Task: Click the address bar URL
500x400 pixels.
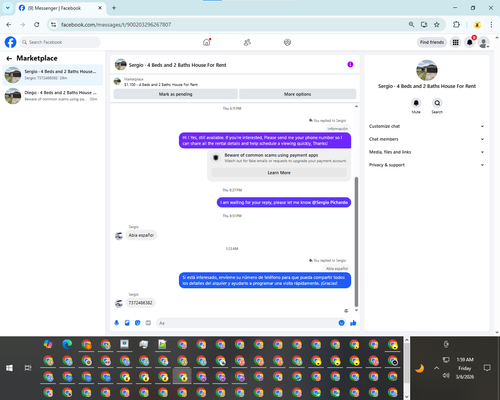Action: click(x=116, y=25)
